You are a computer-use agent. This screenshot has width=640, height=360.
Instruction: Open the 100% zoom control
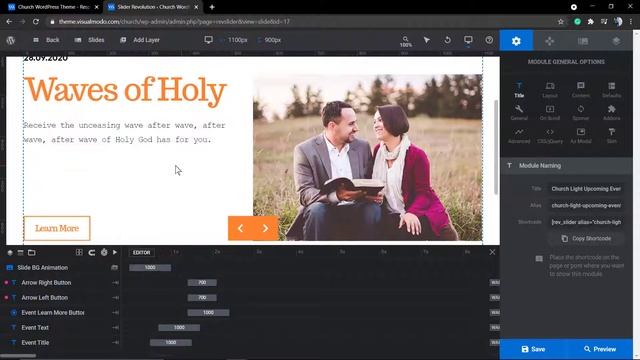405,41
